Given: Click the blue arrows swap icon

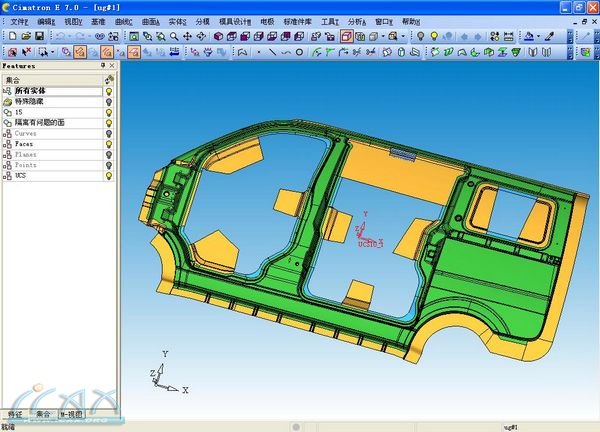Looking at the screenshot, I should pos(174,52).
